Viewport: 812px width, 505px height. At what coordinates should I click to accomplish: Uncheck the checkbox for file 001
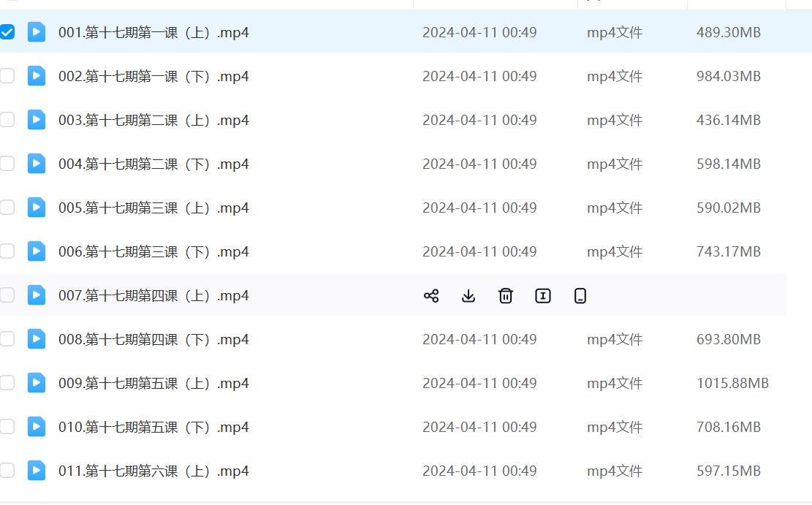pyautogui.click(x=7, y=32)
